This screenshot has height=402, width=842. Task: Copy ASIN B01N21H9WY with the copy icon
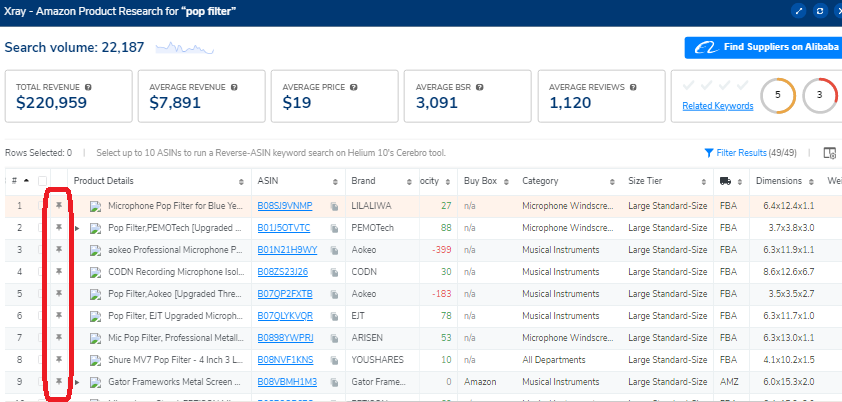tap(334, 251)
